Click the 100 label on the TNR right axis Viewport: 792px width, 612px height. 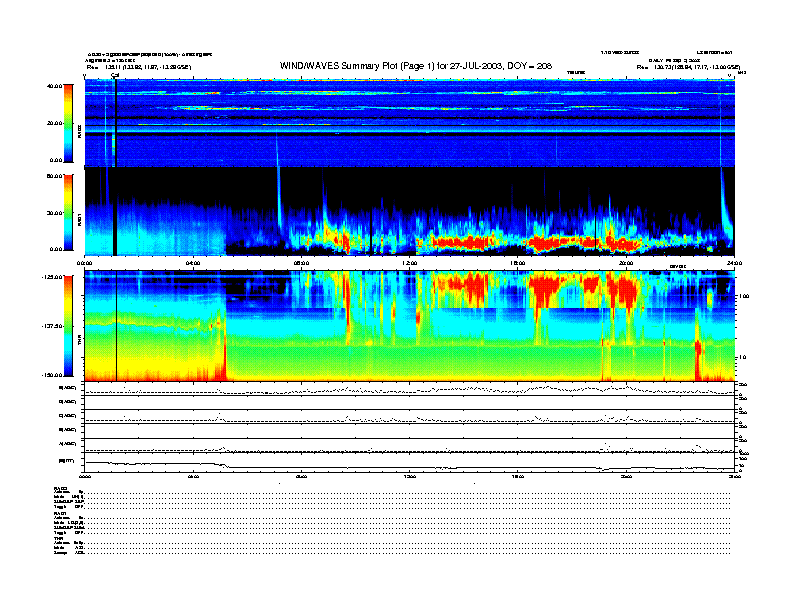coord(744,296)
